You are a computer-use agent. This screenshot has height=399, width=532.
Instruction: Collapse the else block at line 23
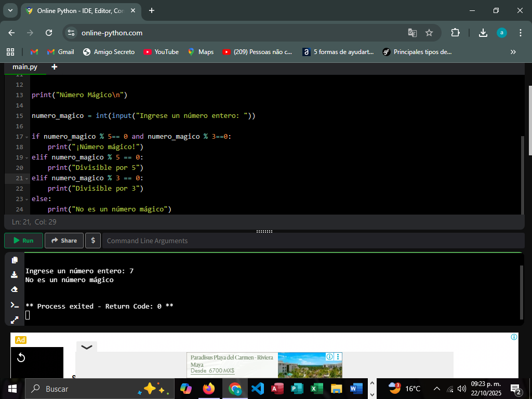(x=26, y=199)
